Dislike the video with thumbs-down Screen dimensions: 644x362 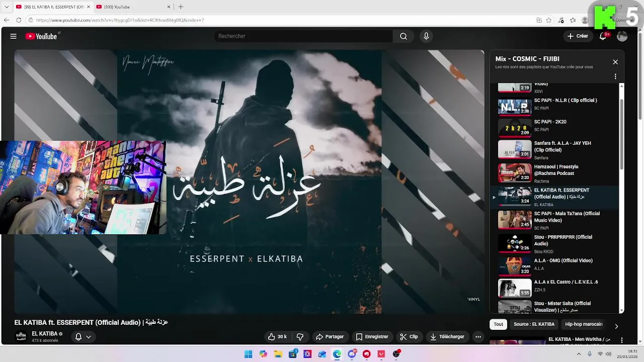pyautogui.click(x=300, y=337)
